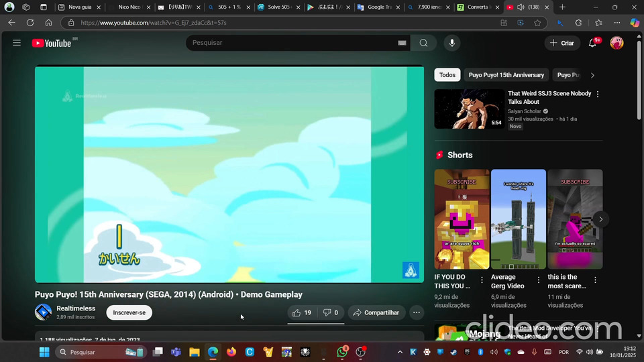This screenshot has width=644, height=362.
Task: Open options for IF YOU DO THIS short
Action: point(482,280)
